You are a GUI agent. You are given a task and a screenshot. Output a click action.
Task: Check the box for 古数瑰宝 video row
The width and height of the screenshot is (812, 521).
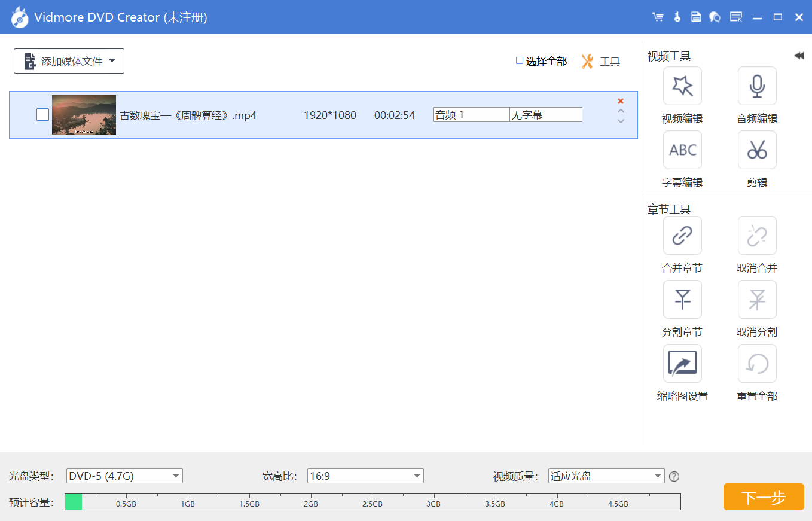pyautogui.click(x=42, y=114)
